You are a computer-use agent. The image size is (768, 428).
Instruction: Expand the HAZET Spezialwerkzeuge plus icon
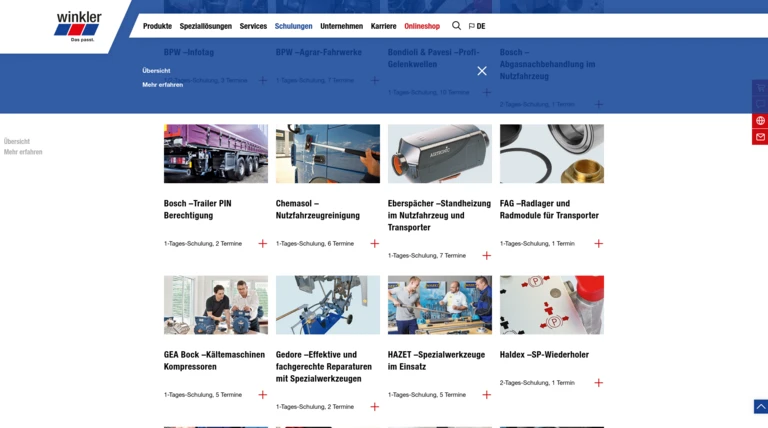pyautogui.click(x=486, y=395)
